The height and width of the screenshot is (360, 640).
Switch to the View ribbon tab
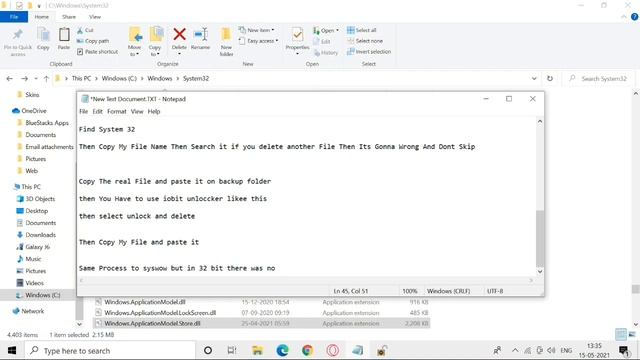pyautogui.click(x=95, y=17)
